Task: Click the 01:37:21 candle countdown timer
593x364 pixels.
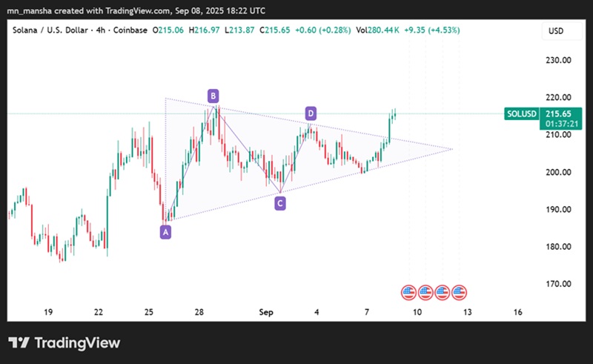Action: coord(559,124)
